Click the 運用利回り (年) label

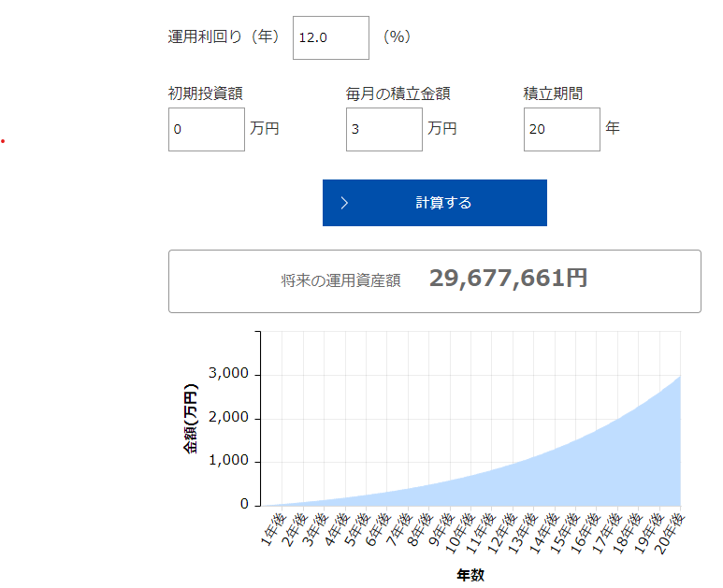click(x=224, y=37)
